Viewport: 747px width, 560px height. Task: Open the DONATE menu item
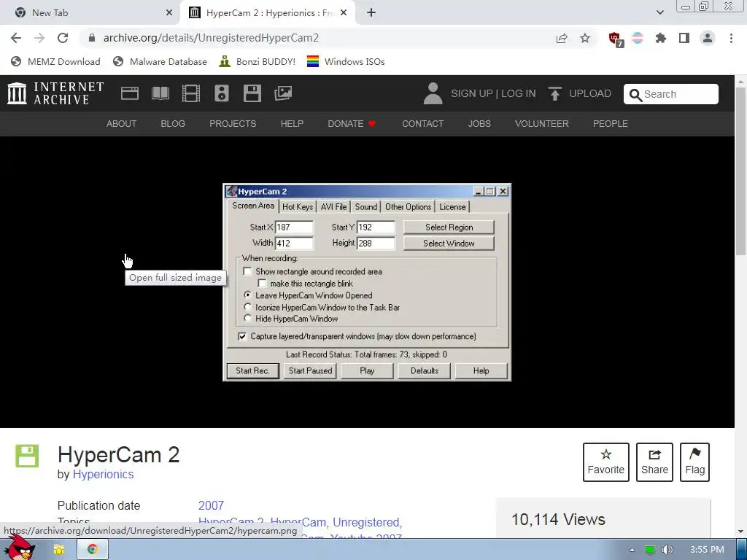coord(352,124)
